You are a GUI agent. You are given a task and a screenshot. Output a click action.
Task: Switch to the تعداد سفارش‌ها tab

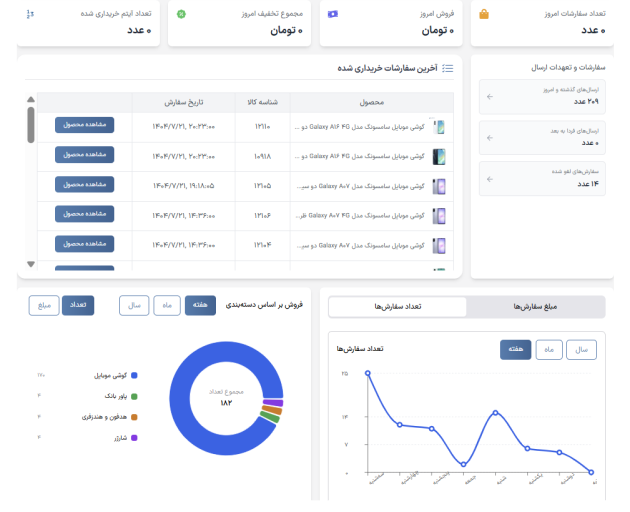(x=397, y=307)
